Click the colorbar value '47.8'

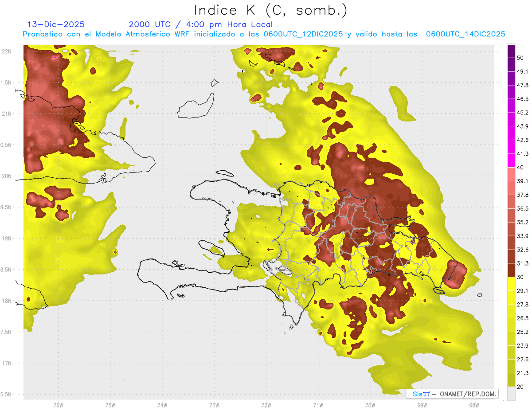[x=523, y=85]
